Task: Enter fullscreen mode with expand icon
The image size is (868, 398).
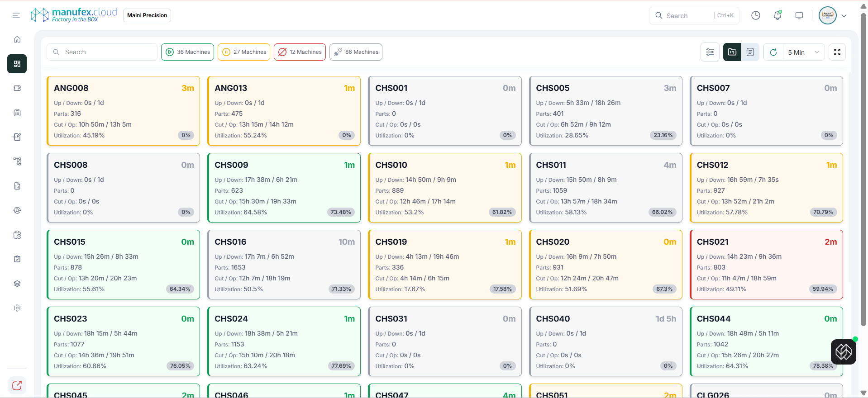Action: point(837,52)
